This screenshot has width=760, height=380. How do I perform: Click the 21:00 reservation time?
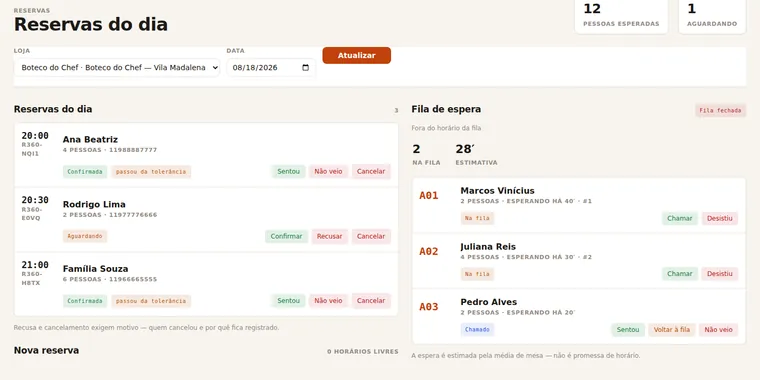(35, 265)
